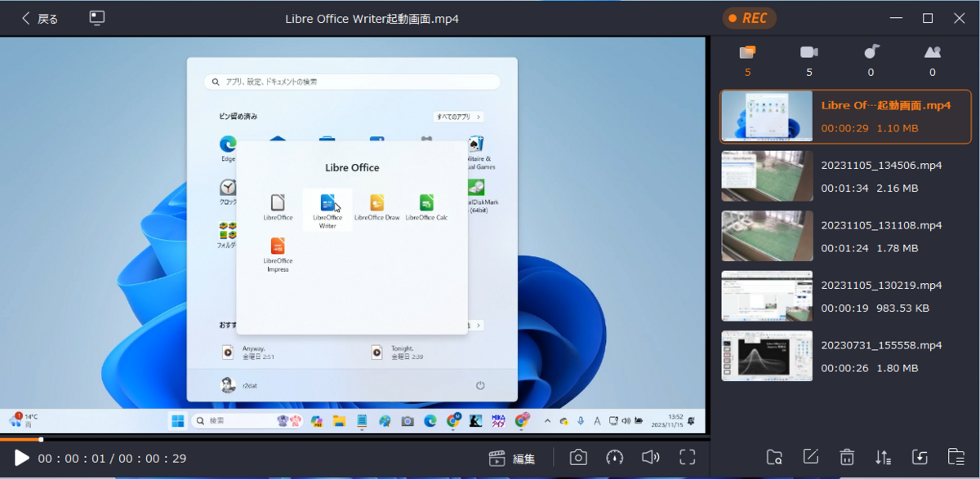This screenshot has width=980, height=479.
Task: Click the speaker volume icon
Action: pyautogui.click(x=651, y=457)
